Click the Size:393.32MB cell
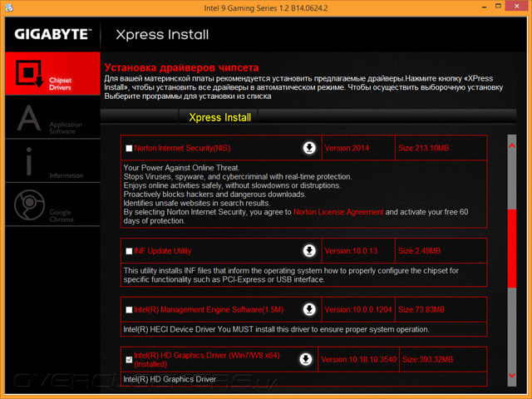Image resolution: width=532 pixels, height=399 pixels. coord(443,360)
